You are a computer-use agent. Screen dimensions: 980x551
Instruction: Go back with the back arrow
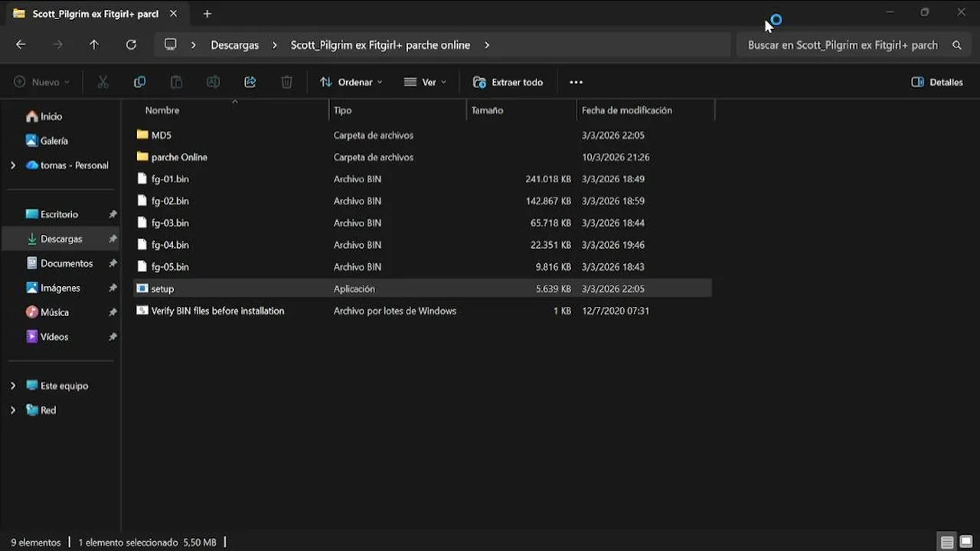(x=21, y=44)
